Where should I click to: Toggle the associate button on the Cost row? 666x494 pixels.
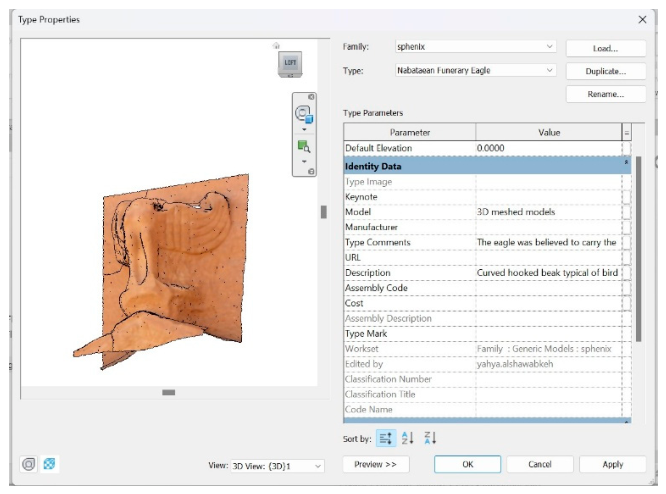click(x=626, y=304)
